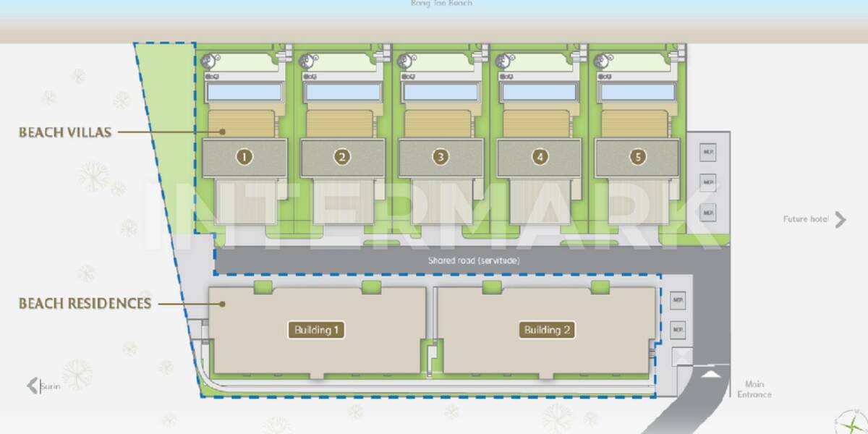The height and width of the screenshot is (434, 868).
Task: Click the top MEP box beside villa 5
Action: [x=707, y=153]
